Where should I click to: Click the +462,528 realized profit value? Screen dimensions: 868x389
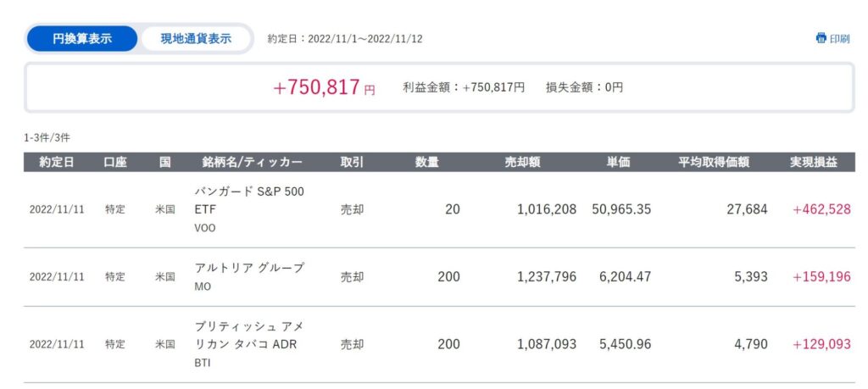[821, 209]
